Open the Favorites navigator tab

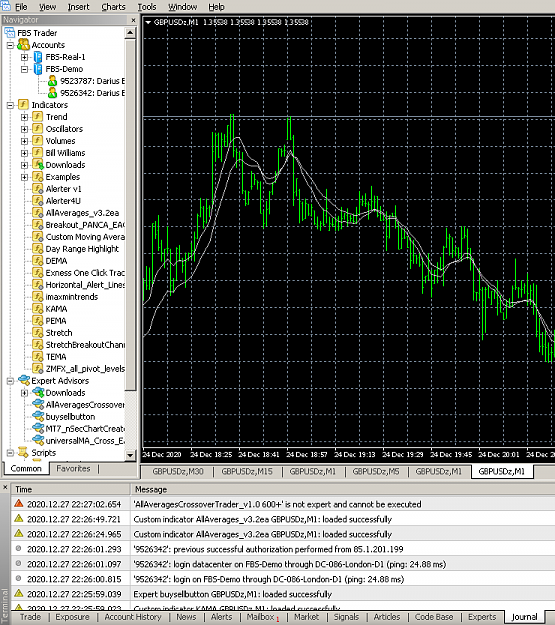click(73, 468)
